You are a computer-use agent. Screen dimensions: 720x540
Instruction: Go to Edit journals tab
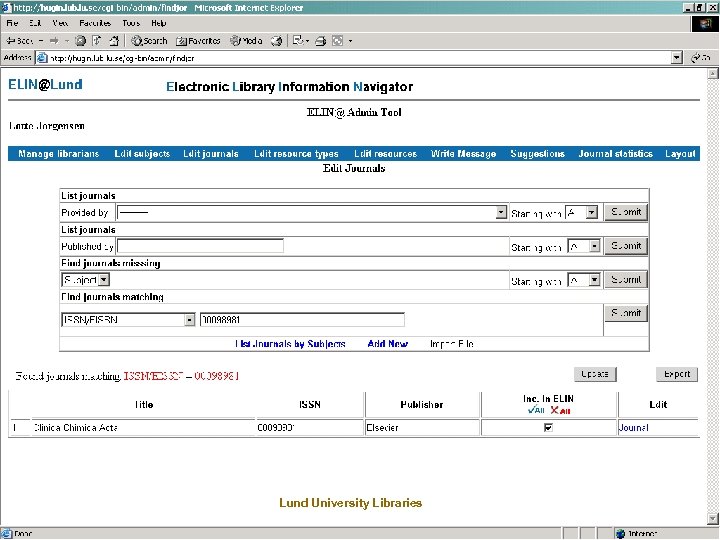[x=211, y=154]
